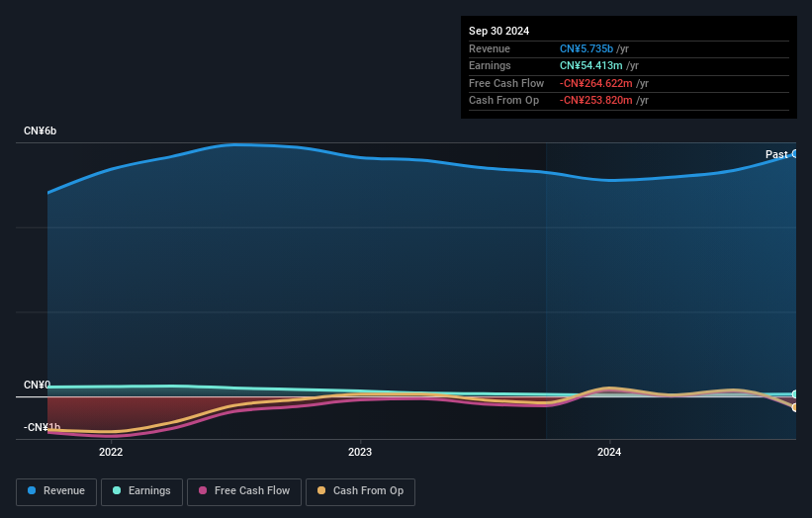Click the Past label on the chart
This screenshot has height=518, width=812.
click(776, 154)
